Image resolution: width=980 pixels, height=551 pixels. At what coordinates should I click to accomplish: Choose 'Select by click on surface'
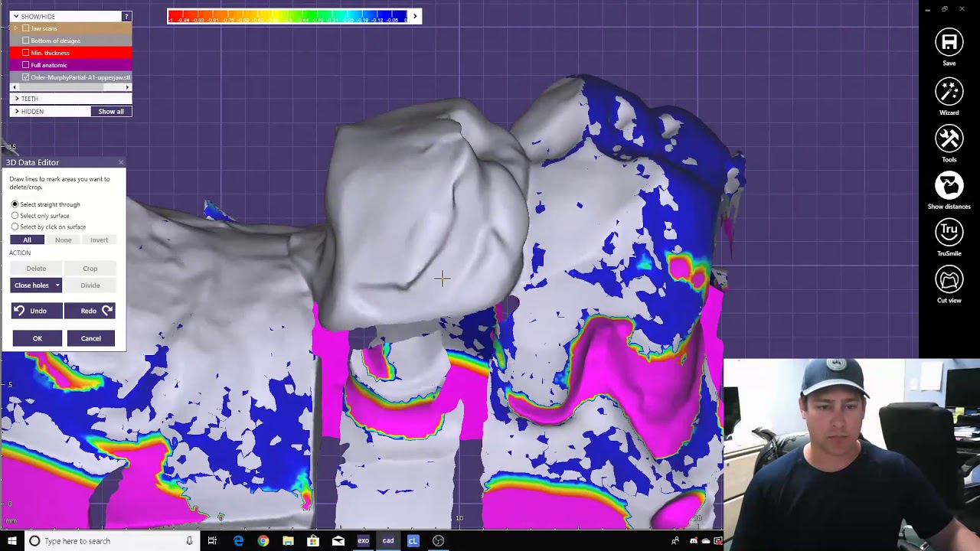[15, 227]
